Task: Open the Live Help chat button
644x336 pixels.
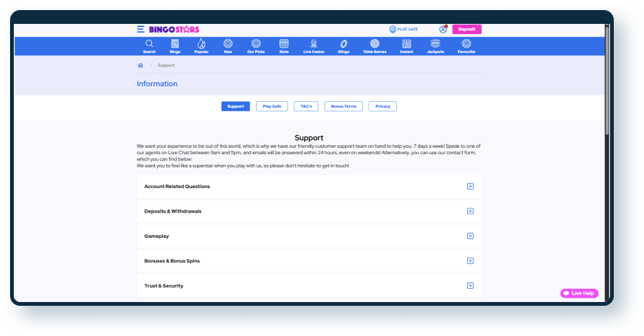Action: 579,293
